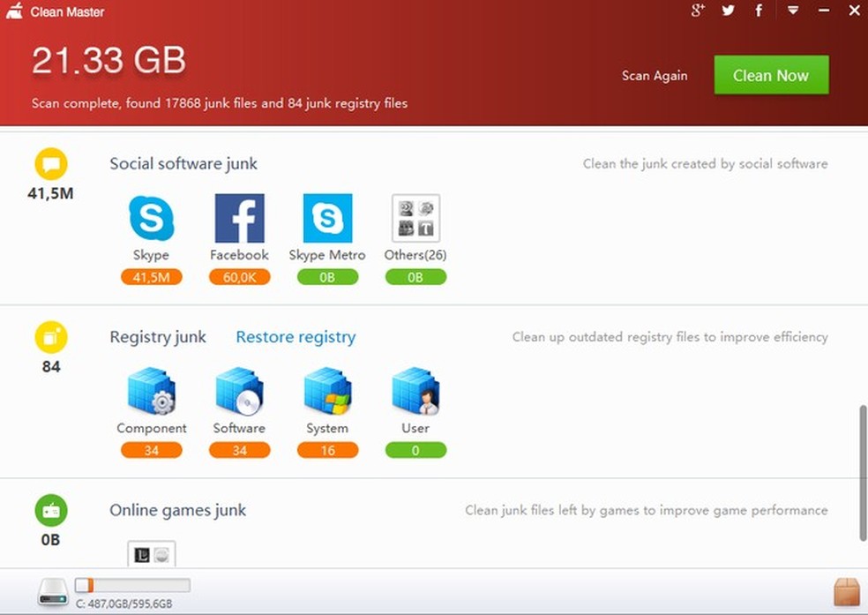
Task: Open the Google Plus share icon
Action: point(698,10)
